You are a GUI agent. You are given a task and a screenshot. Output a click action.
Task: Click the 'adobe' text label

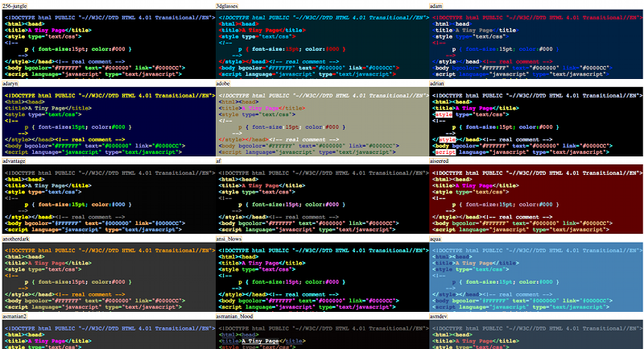[224, 84]
